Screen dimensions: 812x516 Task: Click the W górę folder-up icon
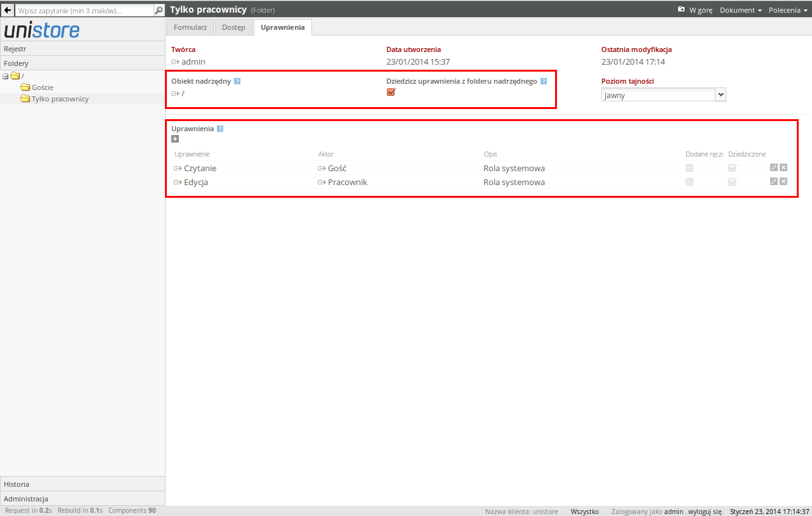pos(681,10)
